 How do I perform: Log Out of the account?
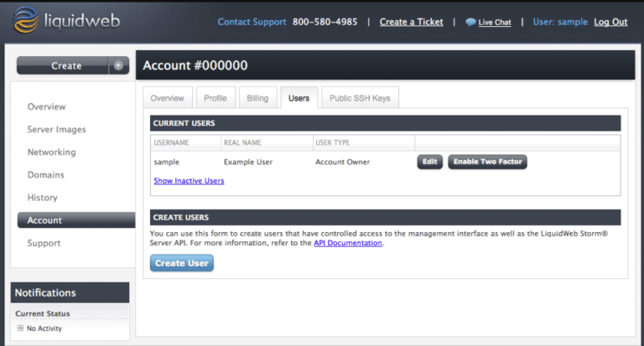(610, 22)
